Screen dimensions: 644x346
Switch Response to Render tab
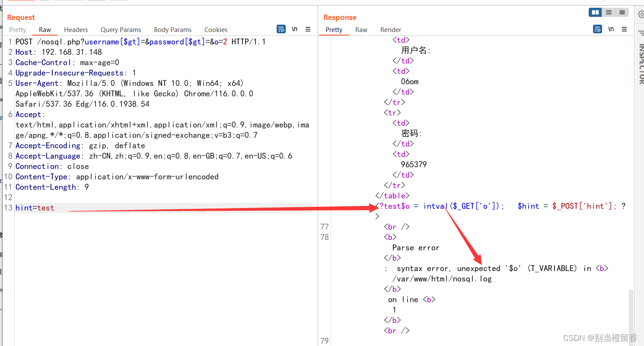[x=391, y=30]
